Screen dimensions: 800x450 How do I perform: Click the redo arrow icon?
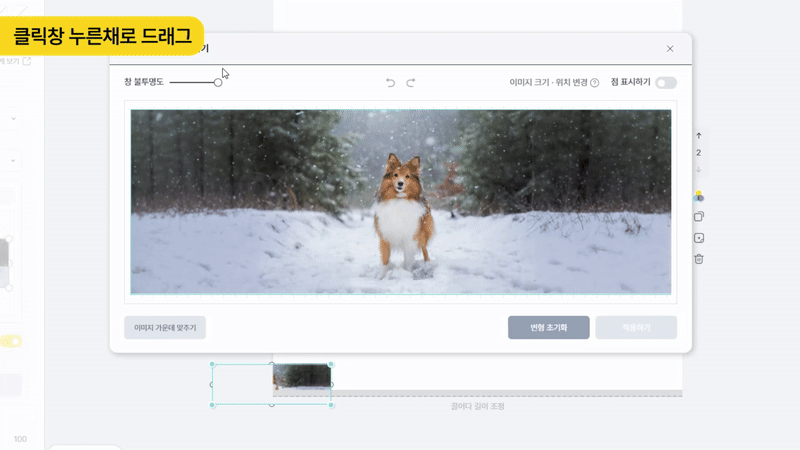click(411, 83)
